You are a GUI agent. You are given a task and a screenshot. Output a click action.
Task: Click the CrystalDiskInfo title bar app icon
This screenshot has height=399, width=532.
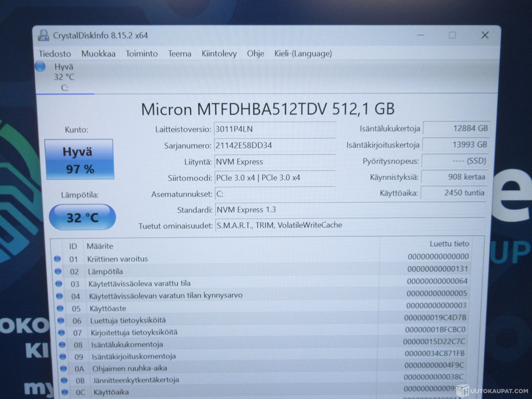[43, 35]
